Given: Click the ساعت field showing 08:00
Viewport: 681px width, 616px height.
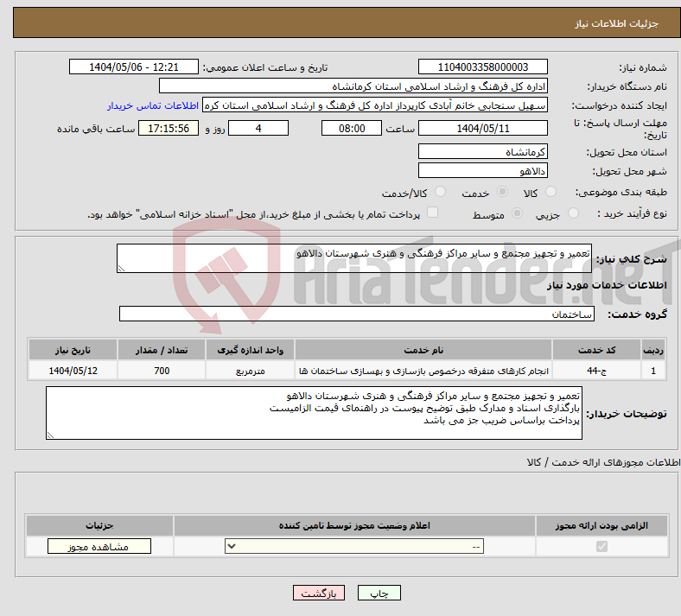Looking at the screenshot, I should point(352,128).
